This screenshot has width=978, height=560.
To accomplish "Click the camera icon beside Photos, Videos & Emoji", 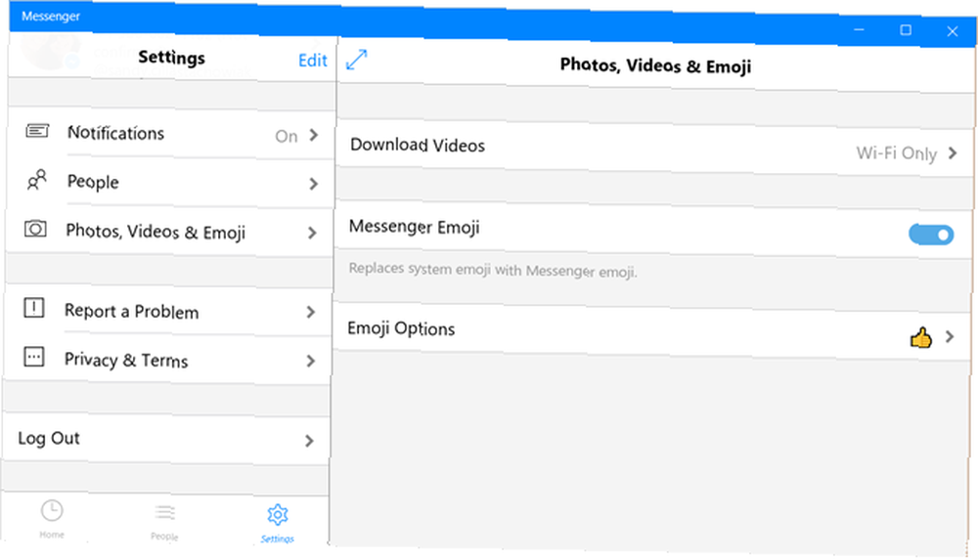I will pyautogui.click(x=35, y=229).
